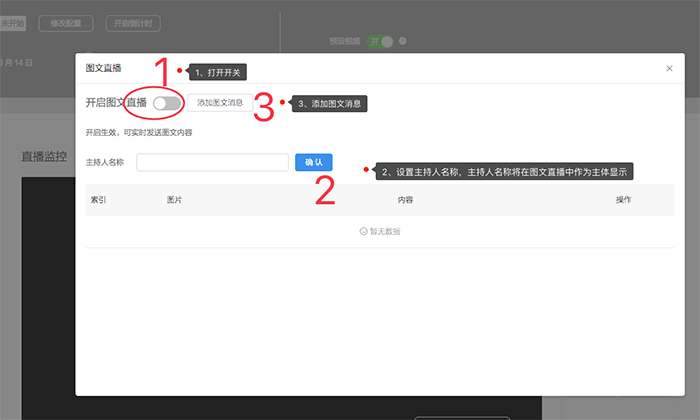Click the red number 2 annotation
The width and height of the screenshot is (700, 420).
324,189
